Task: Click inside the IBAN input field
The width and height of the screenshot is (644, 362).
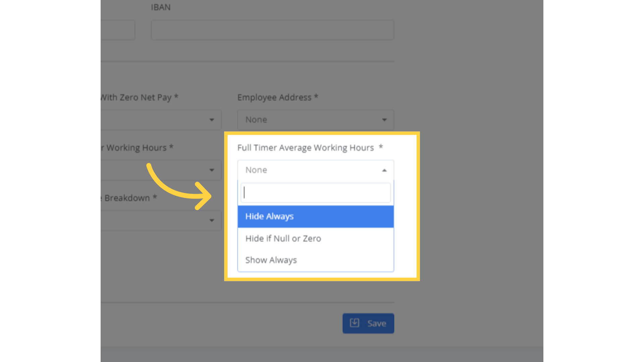Action: (x=272, y=30)
